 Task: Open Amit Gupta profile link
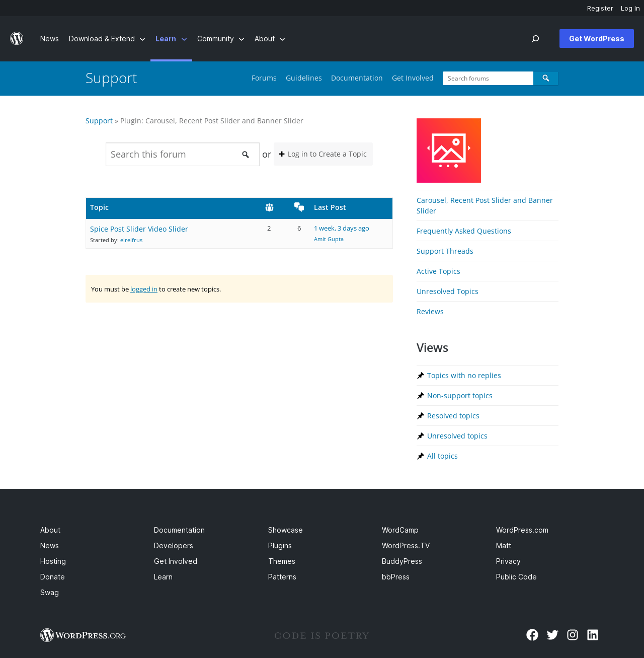click(329, 239)
